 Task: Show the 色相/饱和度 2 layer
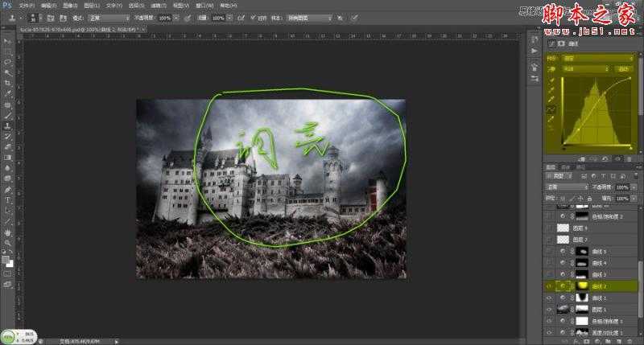tap(550, 216)
